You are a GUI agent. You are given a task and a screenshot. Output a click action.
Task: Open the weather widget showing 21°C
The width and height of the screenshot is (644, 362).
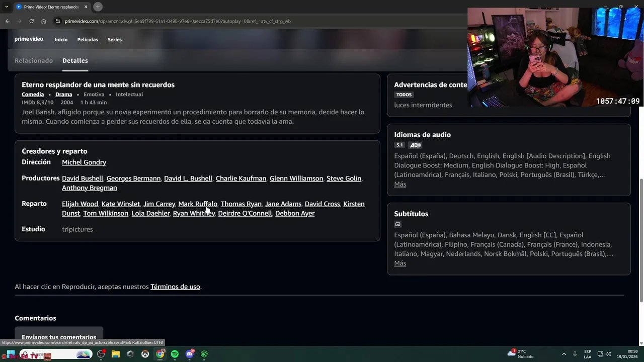[x=521, y=354]
